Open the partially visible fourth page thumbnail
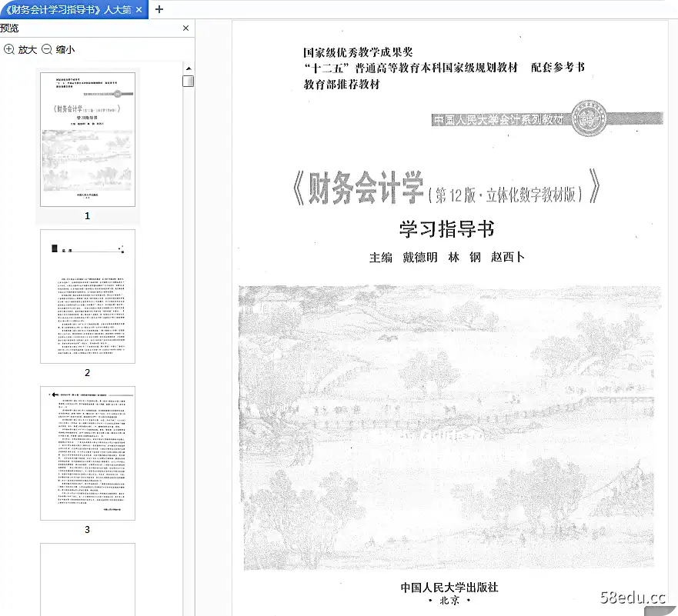This screenshot has height=616, width=678. [x=88, y=579]
